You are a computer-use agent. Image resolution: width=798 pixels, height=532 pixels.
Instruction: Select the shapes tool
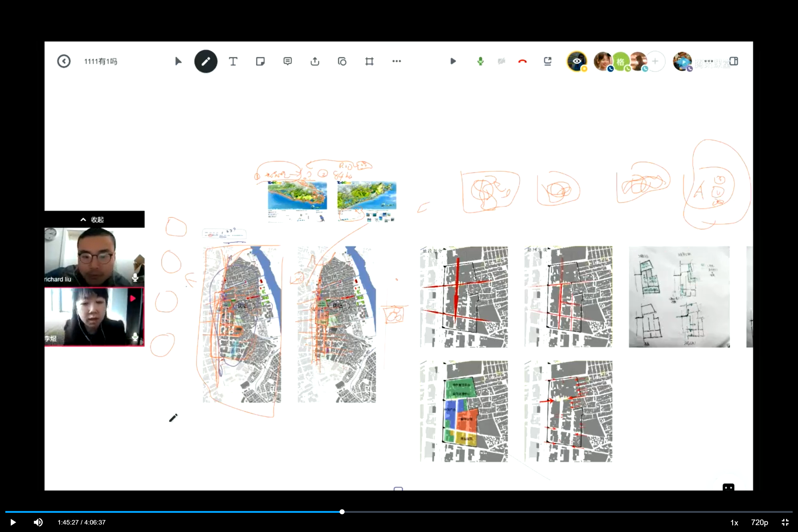point(342,61)
